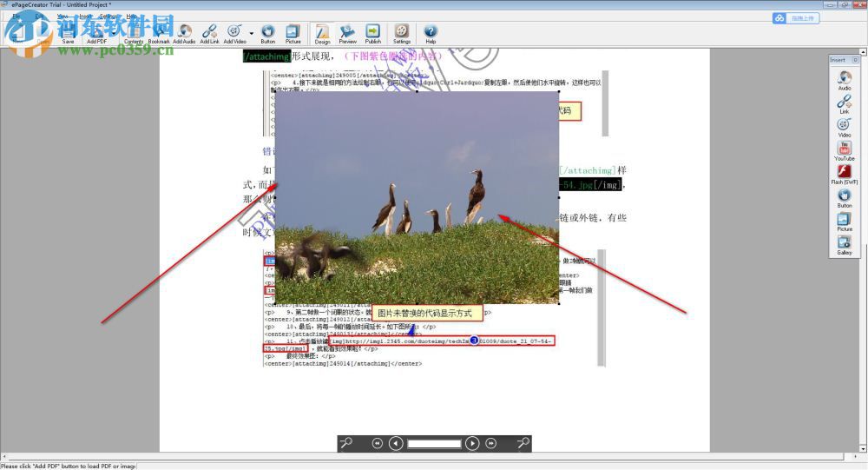Image resolution: width=868 pixels, height=470 pixels.
Task: Insert Link from the Insert panel
Action: (845, 103)
